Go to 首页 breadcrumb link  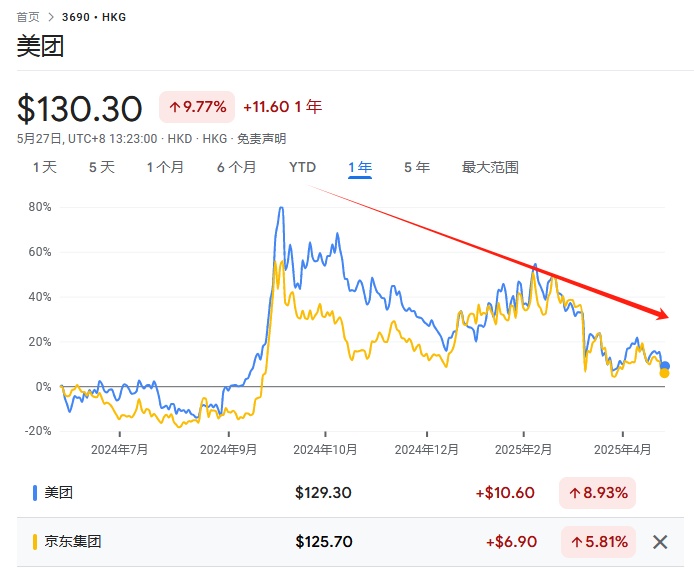pos(28,17)
